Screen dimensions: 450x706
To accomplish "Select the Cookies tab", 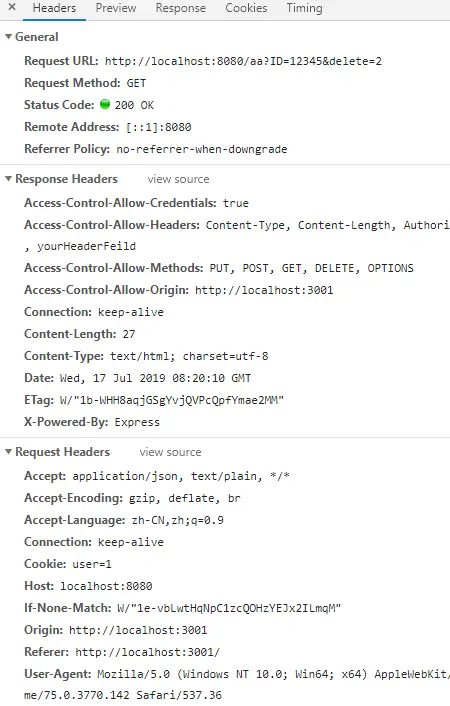I will coord(246,8).
